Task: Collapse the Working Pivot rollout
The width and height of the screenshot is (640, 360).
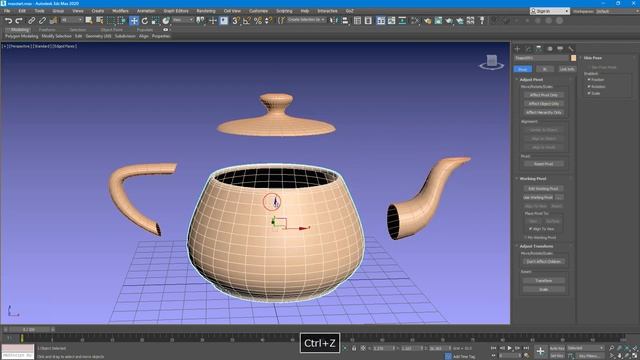Action: coord(533,178)
